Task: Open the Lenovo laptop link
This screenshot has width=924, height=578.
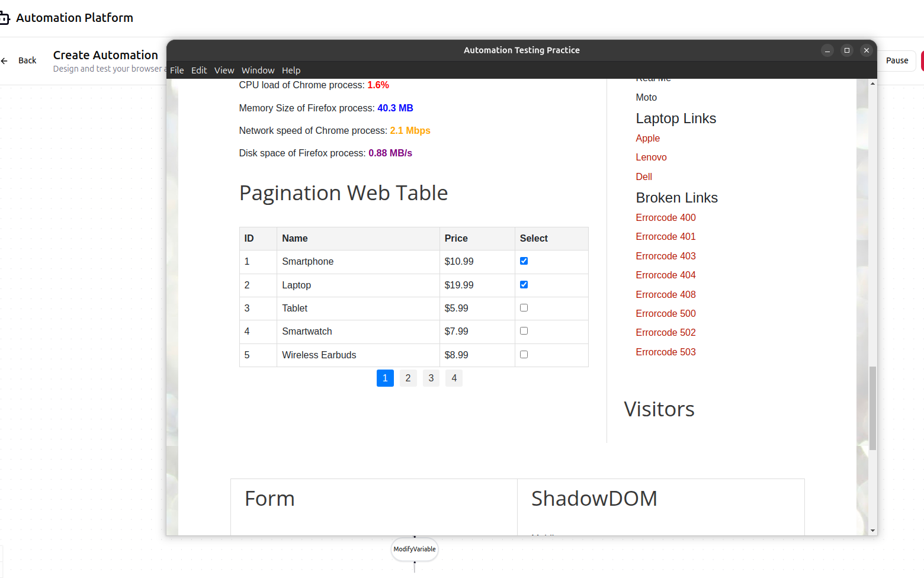Action: (651, 157)
